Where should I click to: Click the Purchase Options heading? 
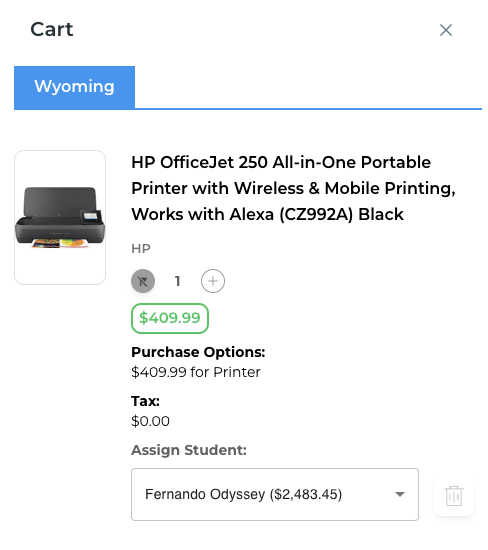coord(198,352)
